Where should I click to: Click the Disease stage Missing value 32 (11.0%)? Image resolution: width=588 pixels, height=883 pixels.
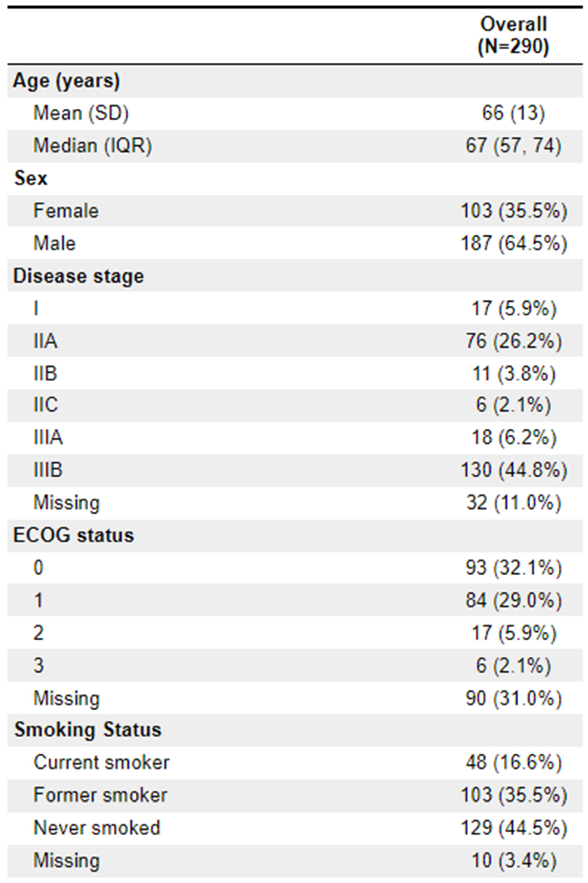coord(513,503)
